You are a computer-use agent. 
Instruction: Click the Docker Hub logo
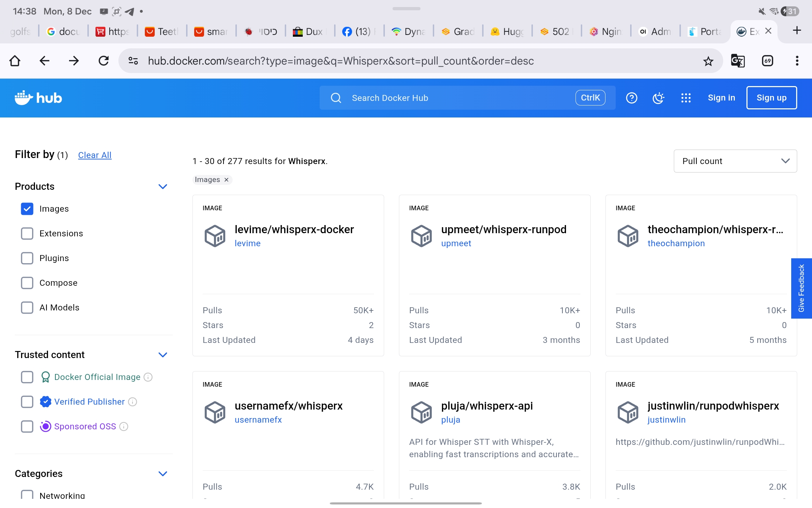pos(38,98)
